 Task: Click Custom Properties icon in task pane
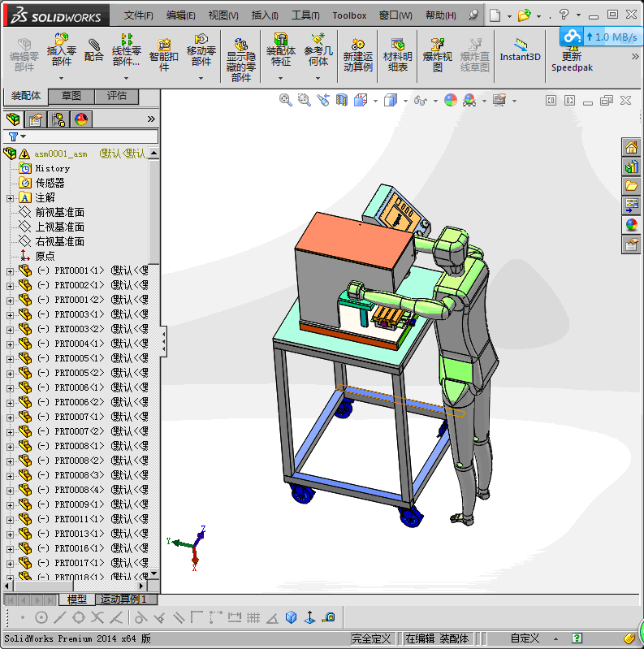tap(631, 244)
